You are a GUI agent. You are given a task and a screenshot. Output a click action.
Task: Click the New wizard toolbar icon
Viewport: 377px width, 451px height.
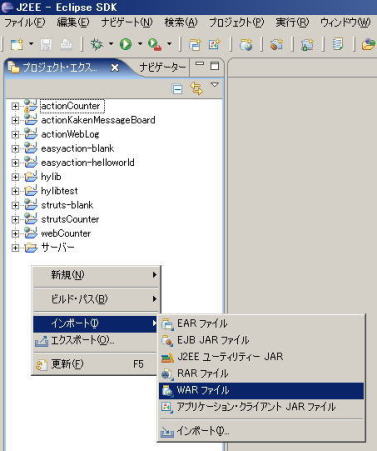(x=17, y=44)
